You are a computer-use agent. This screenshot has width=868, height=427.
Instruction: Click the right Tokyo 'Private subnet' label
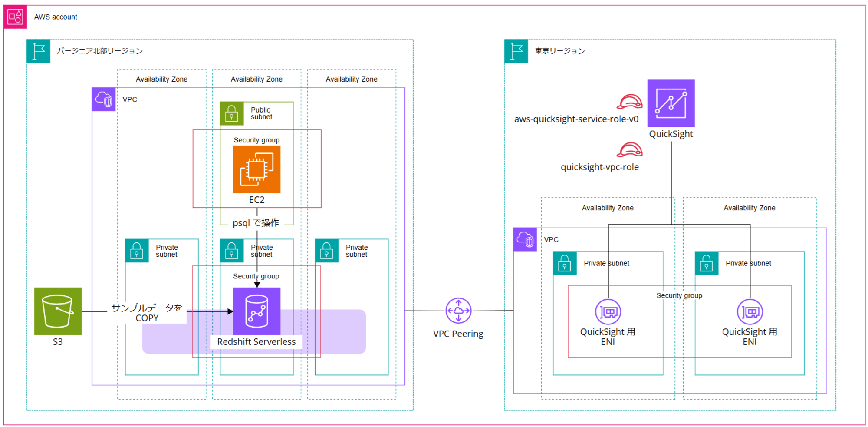[x=748, y=263]
